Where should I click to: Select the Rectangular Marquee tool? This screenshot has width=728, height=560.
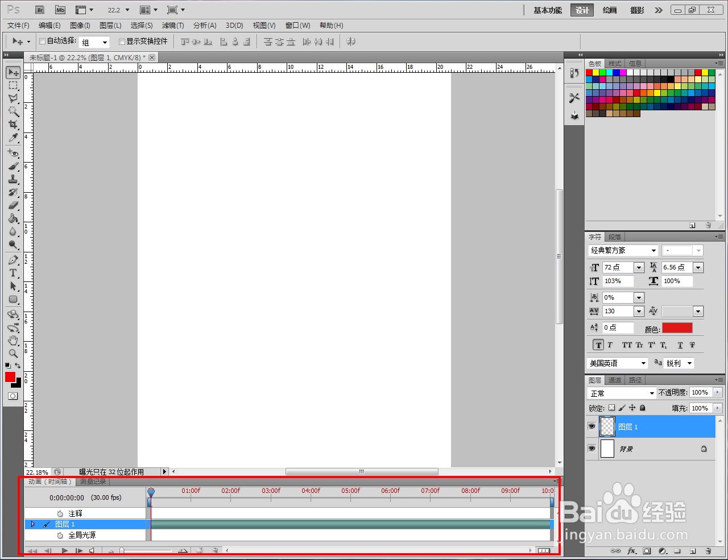13,85
